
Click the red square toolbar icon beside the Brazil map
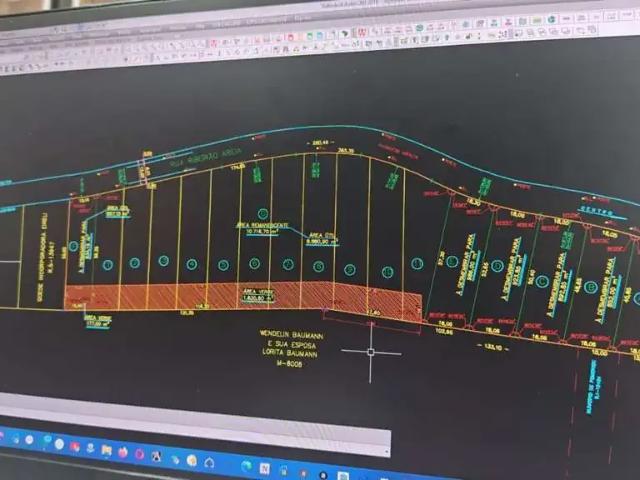click(362, 32)
